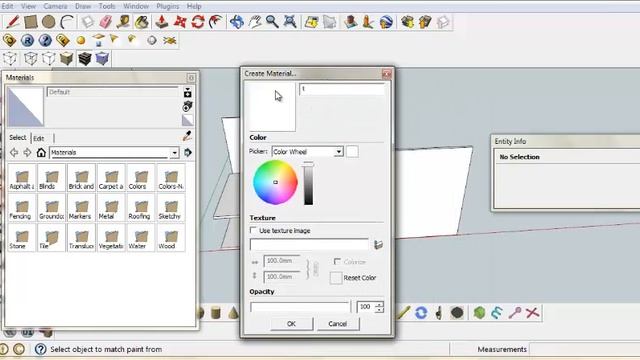This screenshot has height=360, width=640.
Task: Select the Rectangle tool
Action: pyautogui.click(x=31, y=22)
